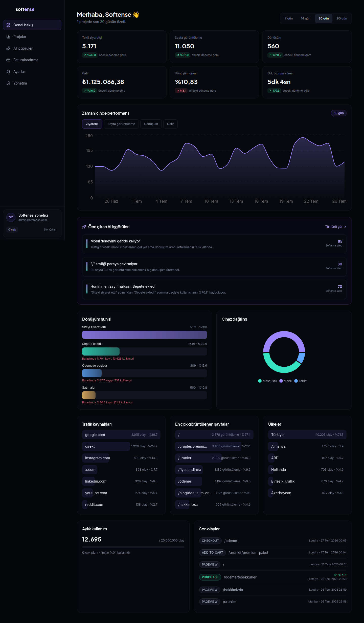Click the Yönetim shield icon
This screenshot has width=364, height=623.
coord(8,83)
